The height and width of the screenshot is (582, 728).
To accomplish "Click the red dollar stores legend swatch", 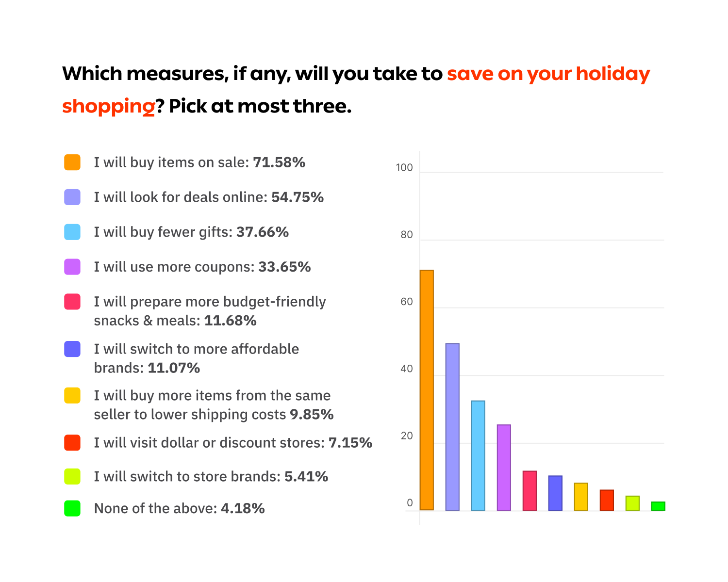I will click(x=72, y=443).
